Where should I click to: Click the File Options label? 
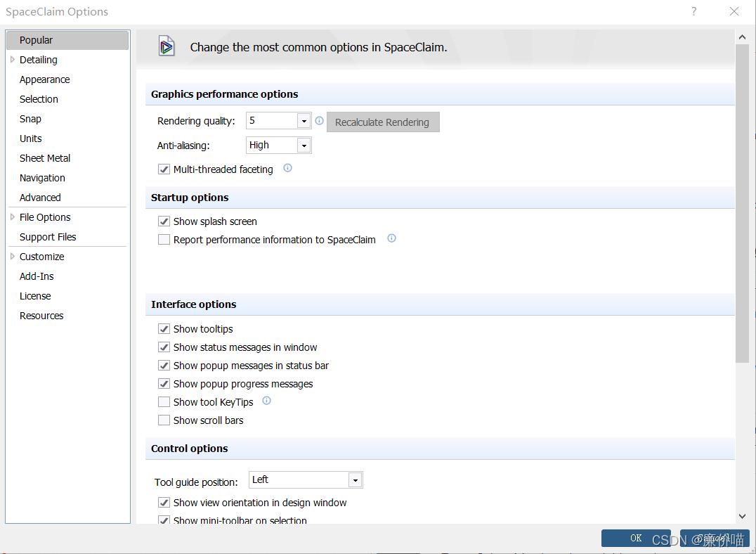coord(45,217)
